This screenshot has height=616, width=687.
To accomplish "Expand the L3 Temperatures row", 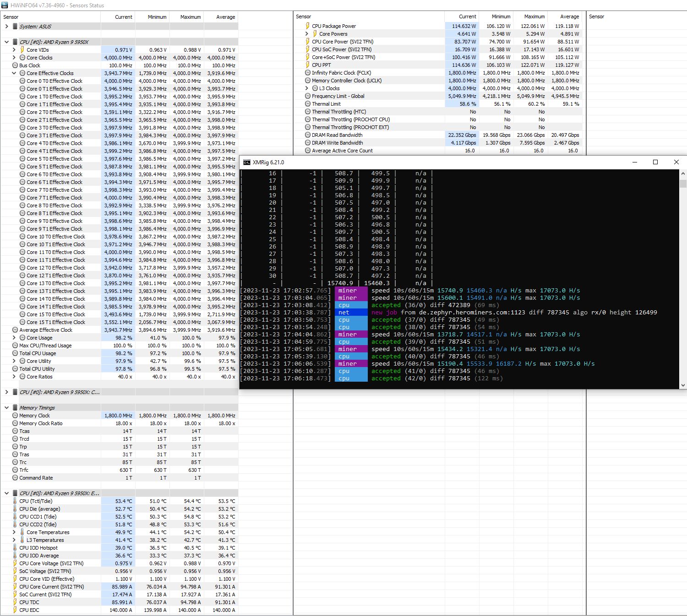I will click(x=14, y=540).
